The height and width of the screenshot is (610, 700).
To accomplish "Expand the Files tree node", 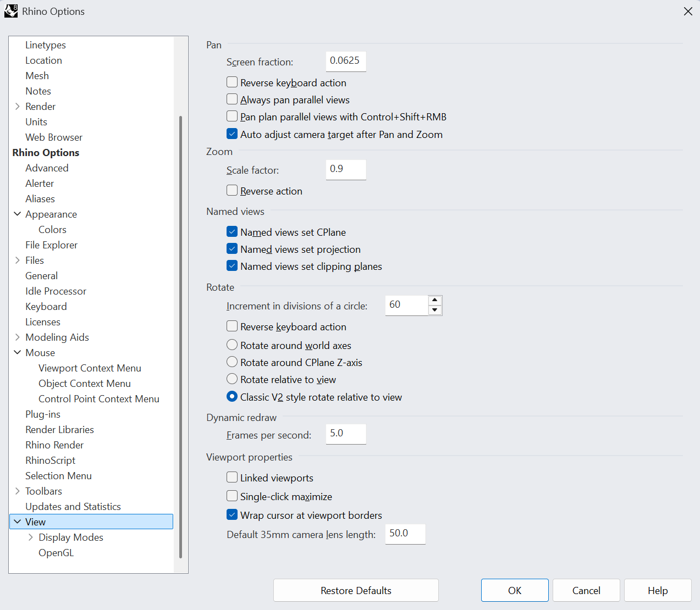I will pos(18,260).
